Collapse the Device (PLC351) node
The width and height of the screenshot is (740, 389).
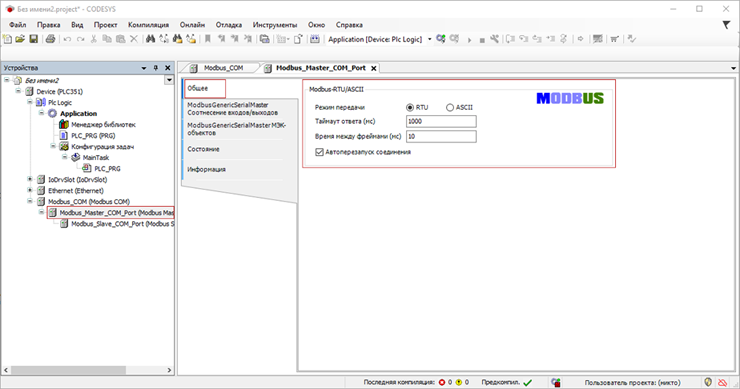(x=18, y=91)
